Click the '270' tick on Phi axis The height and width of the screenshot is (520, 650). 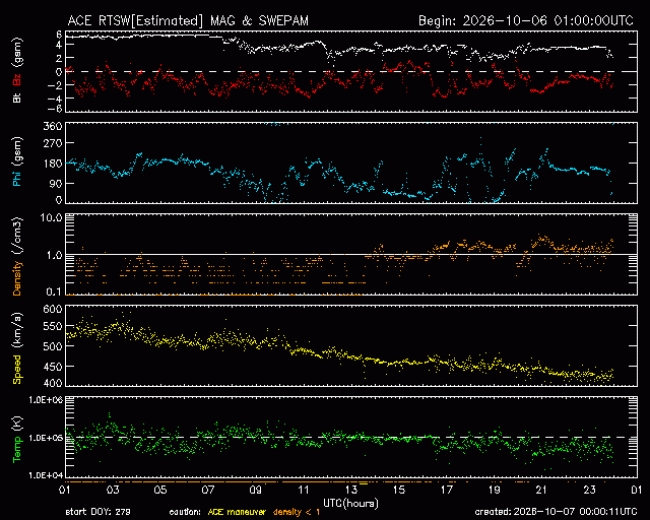[x=53, y=143]
